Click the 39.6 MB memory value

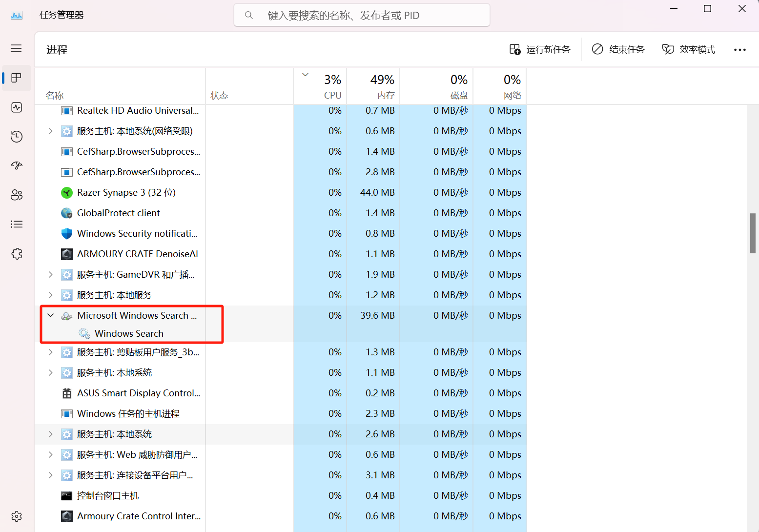[377, 316]
